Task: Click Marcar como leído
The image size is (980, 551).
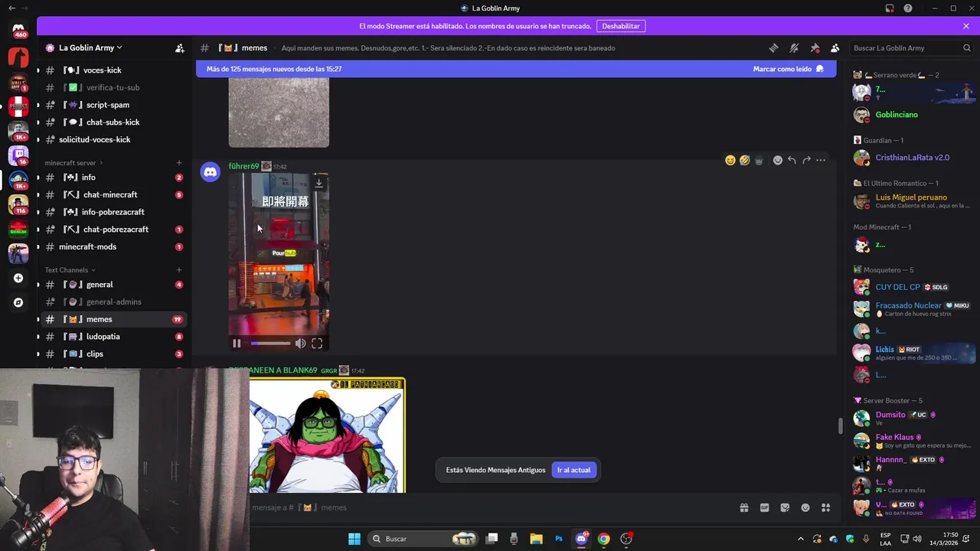Action: click(x=788, y=69)
